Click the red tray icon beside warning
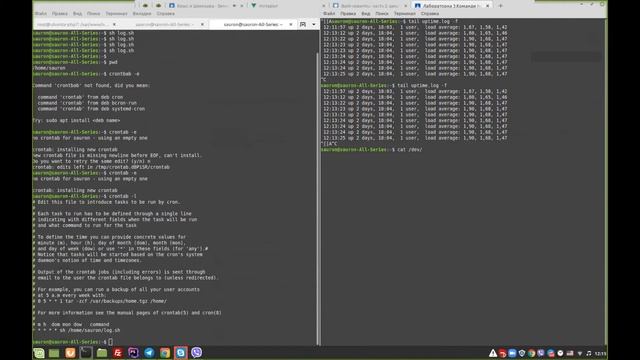 [x=502, y=353]
